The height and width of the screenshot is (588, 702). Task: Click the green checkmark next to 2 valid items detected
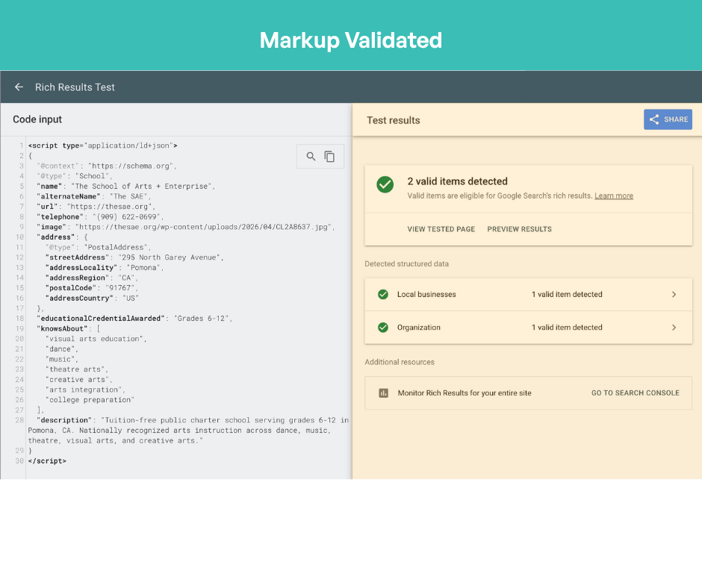[385, 184]
